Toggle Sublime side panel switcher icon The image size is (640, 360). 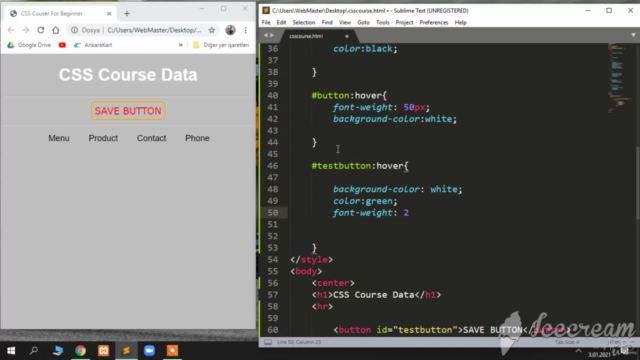pos(268,342)
